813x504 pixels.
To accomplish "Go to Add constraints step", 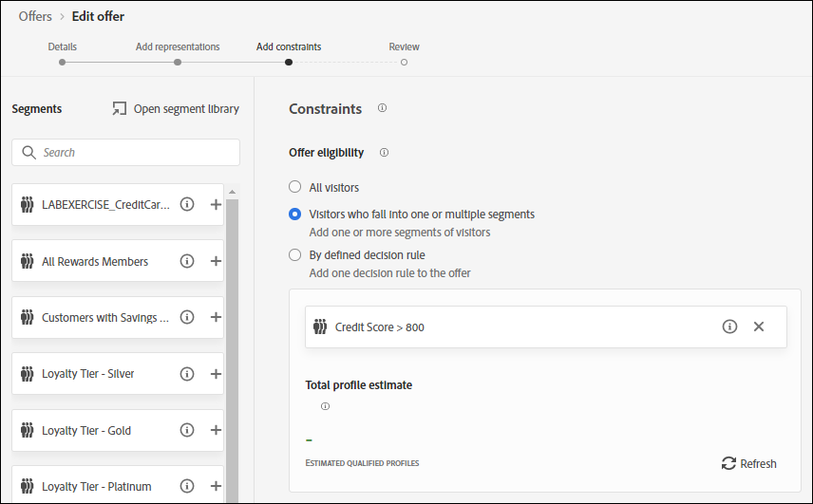I will pos(289,47).
